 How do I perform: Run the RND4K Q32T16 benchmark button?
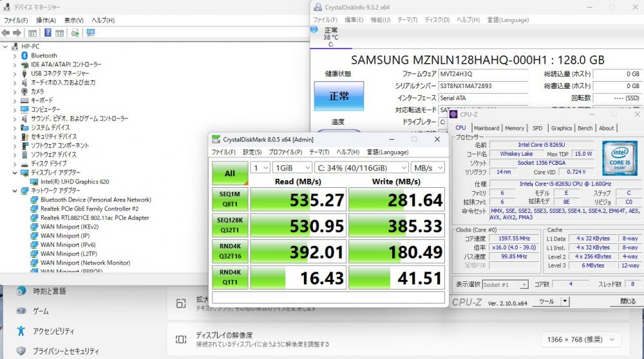click(x=230, y=251)
